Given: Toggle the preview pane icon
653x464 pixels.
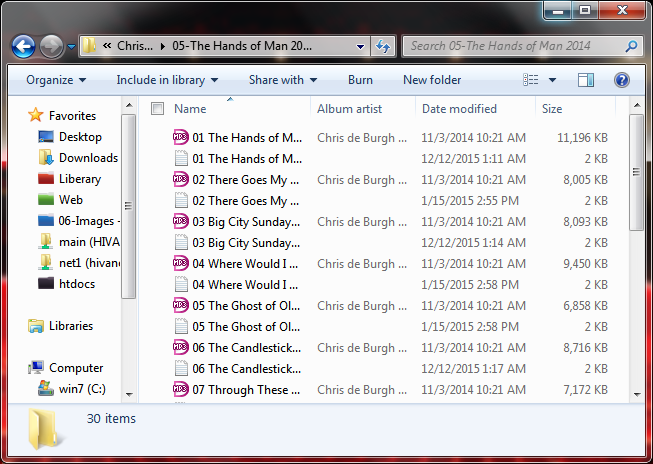Looking at the screenshot, I should [586, 80].
